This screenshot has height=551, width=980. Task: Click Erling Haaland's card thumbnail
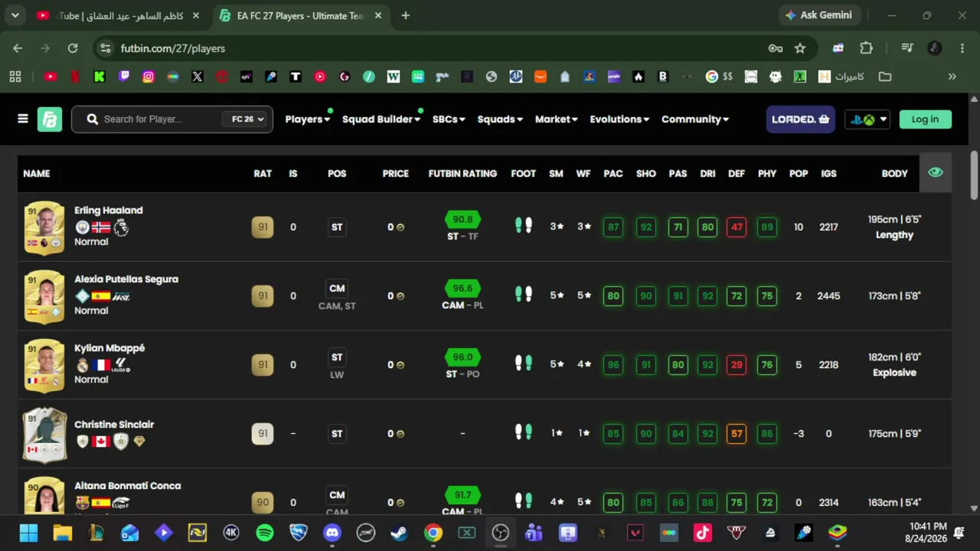point(44,227)
